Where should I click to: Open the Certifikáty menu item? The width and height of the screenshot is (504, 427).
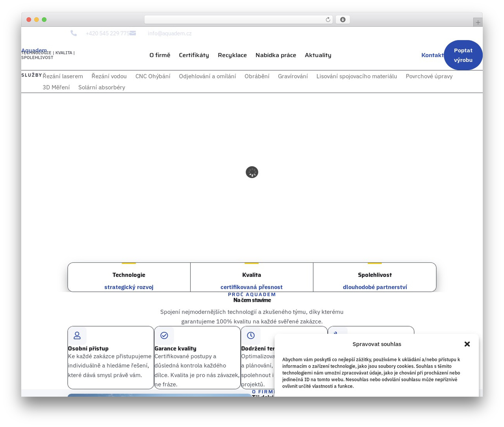pos(194,55)
